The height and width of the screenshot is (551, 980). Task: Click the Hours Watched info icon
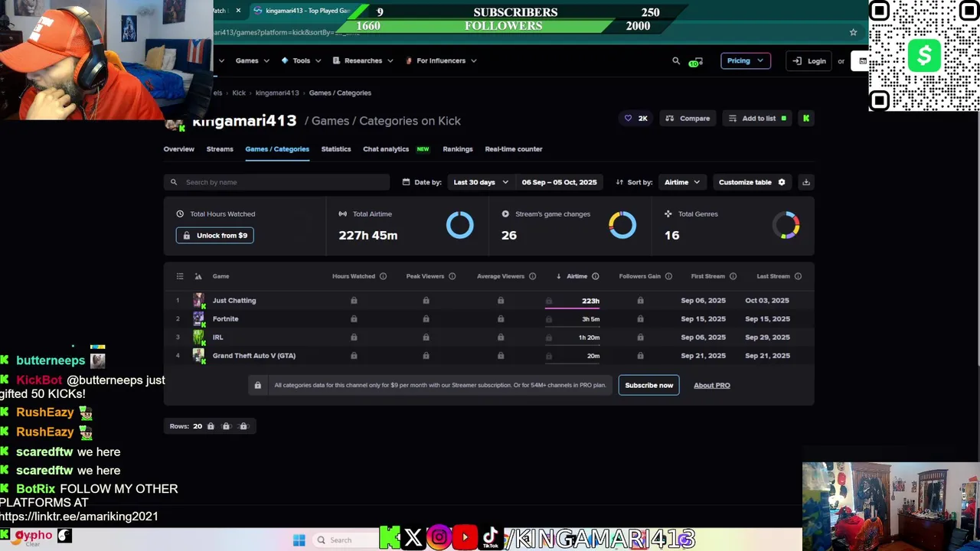[384, 276]
